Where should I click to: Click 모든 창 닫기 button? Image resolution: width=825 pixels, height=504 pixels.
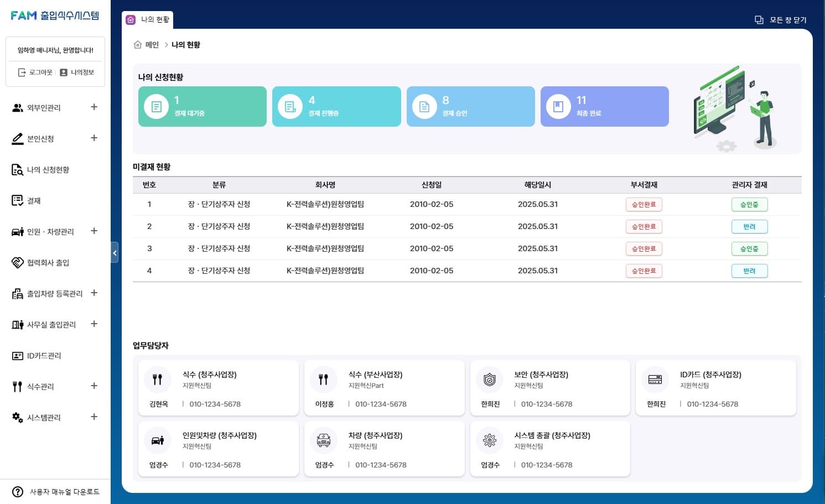(x=781, y=20)
